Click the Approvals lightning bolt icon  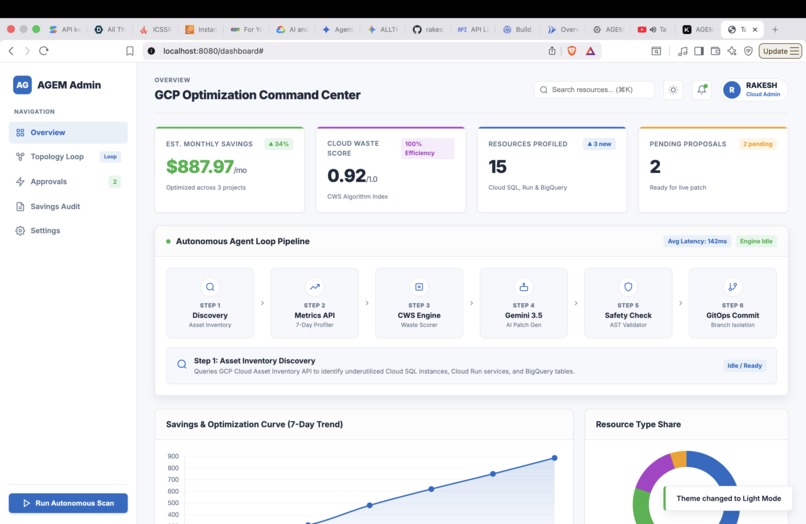point(20,182)
